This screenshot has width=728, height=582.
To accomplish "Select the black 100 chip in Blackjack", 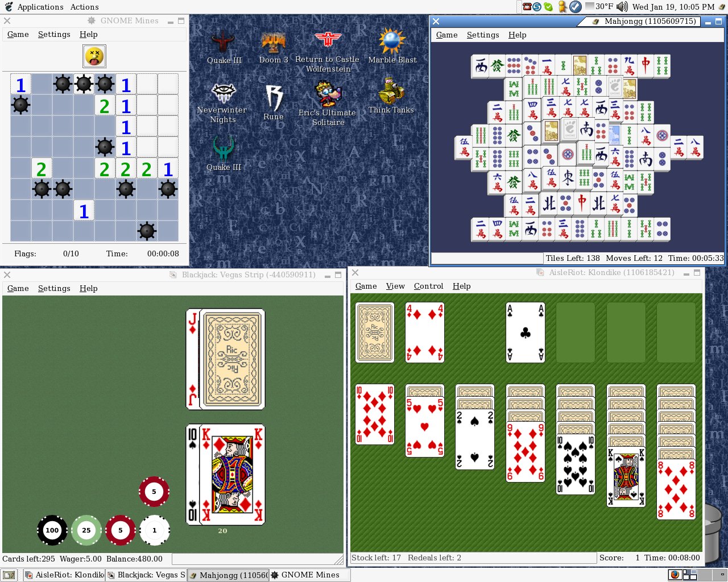I will coord(52,530).
